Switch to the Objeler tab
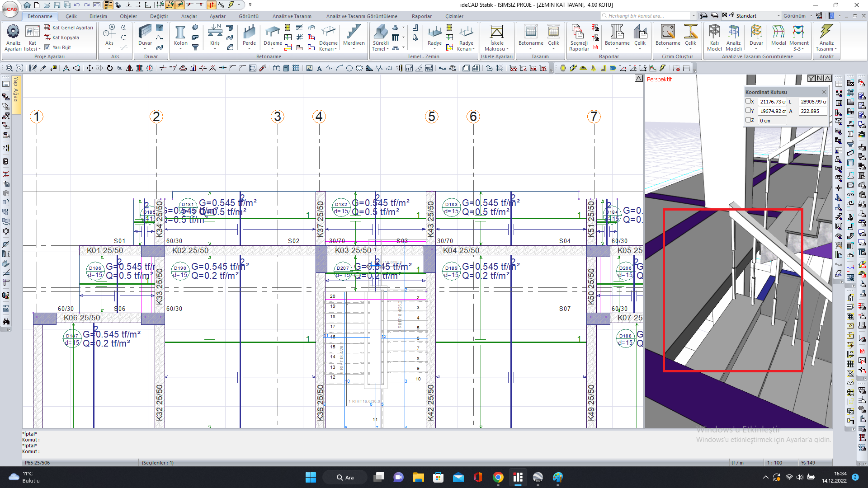The image size is (868, 488). click(x=128, y=16)
